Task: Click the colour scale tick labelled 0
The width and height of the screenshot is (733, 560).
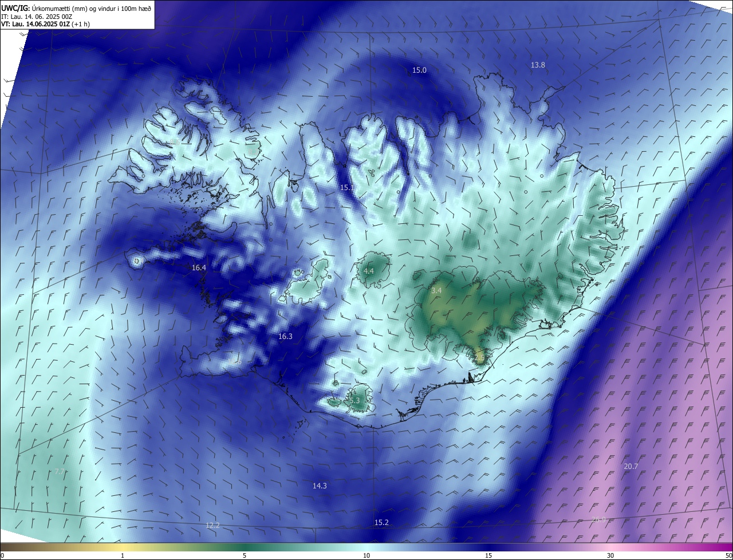Action: click(2, 555)
